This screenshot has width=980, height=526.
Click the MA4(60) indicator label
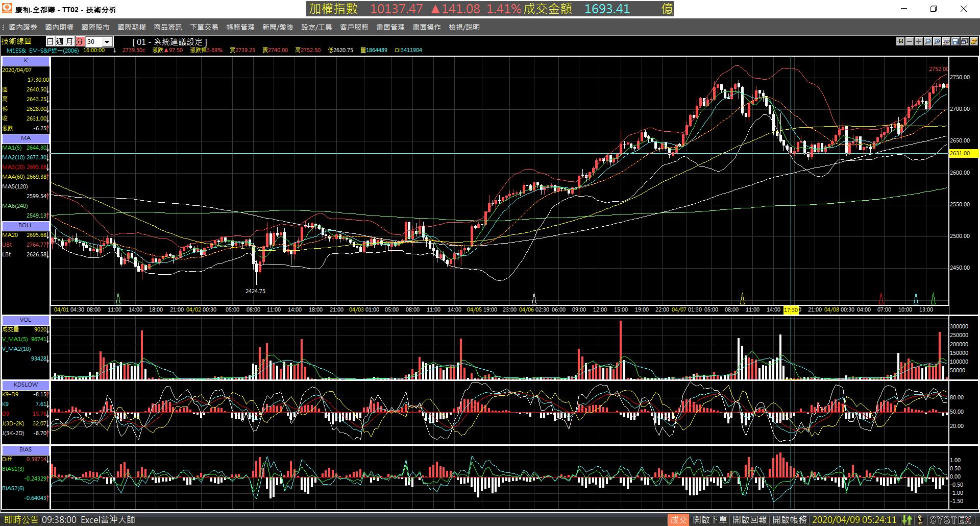click(13, 177)
